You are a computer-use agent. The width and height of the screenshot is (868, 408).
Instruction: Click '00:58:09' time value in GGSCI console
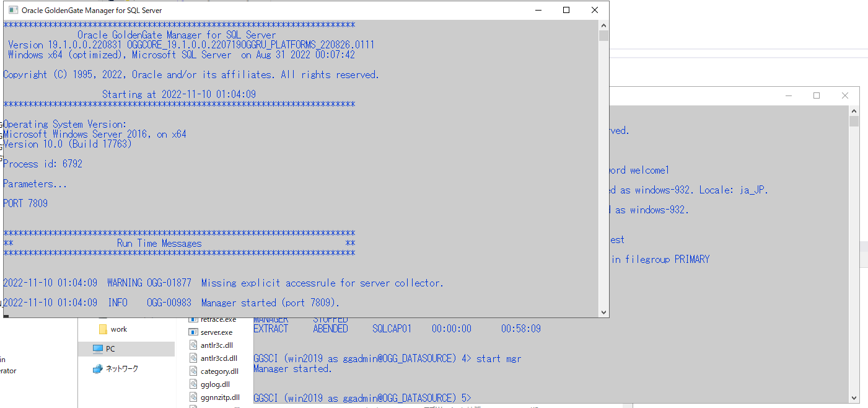click(x=521, y=329)
